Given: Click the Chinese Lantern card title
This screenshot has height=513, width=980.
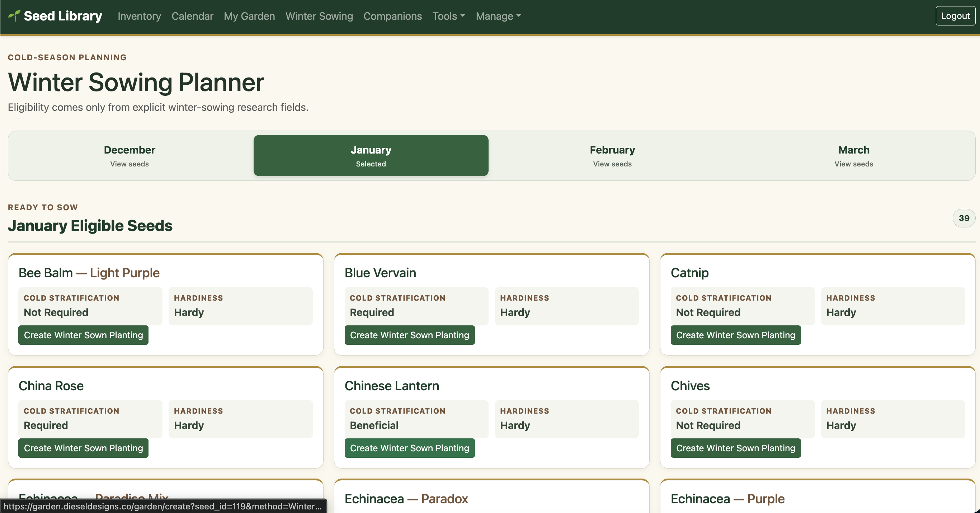Looking at the screenshot, I should (391, 386).
